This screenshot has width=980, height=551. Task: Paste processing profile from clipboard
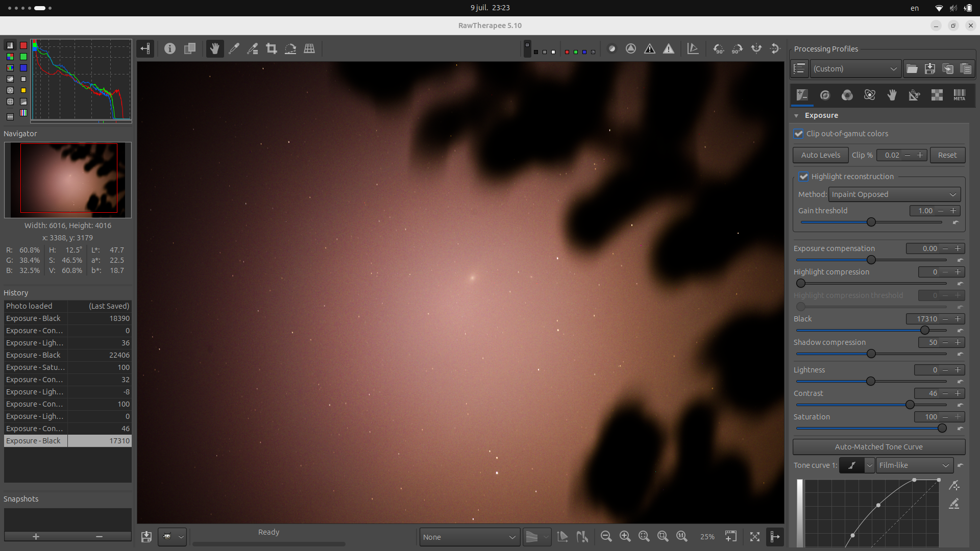(x=966, y=69)
